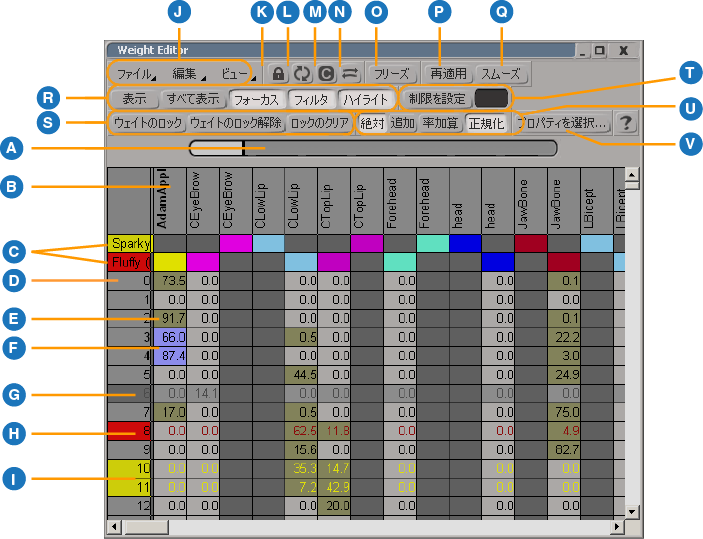The image size is (703, 539).
Task: Maximize the Weight Editor window
Action: coord(599,50)
